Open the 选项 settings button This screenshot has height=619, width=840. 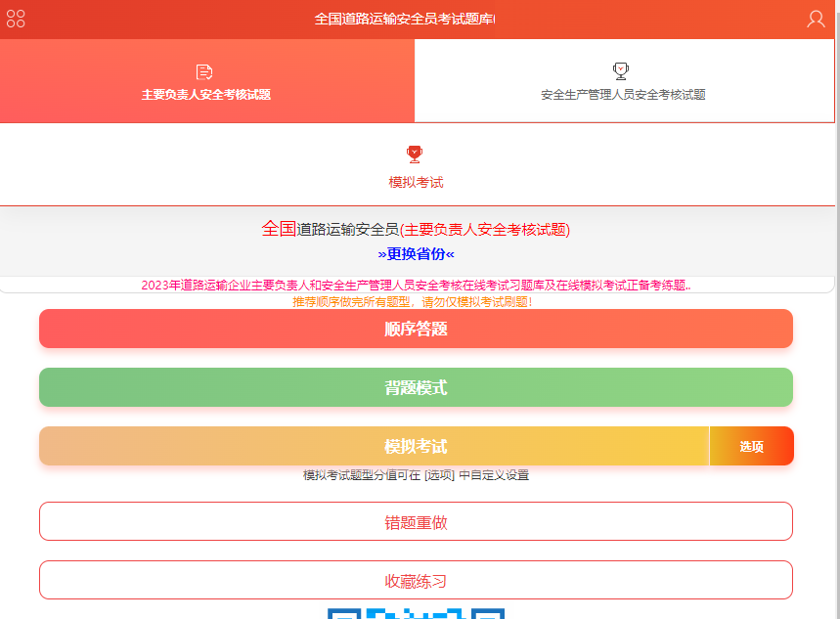pyautogui.click(x=752, y=446)
